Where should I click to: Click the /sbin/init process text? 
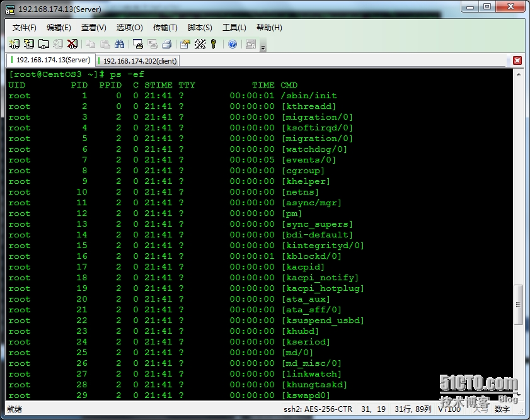click(309, 96)
